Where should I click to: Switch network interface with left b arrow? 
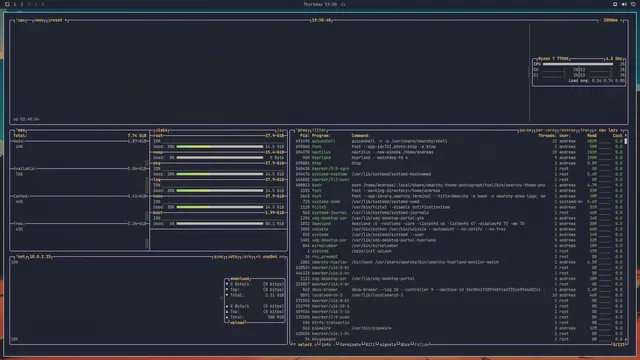tap(258, 257)
